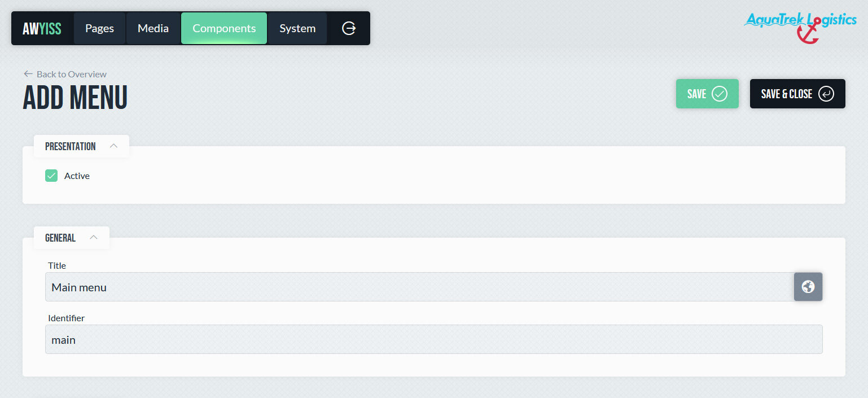Click the left arrow icon before Back to Overview
Image resolution: width=868 pixels, height=398 pixels.
point(28,74)
